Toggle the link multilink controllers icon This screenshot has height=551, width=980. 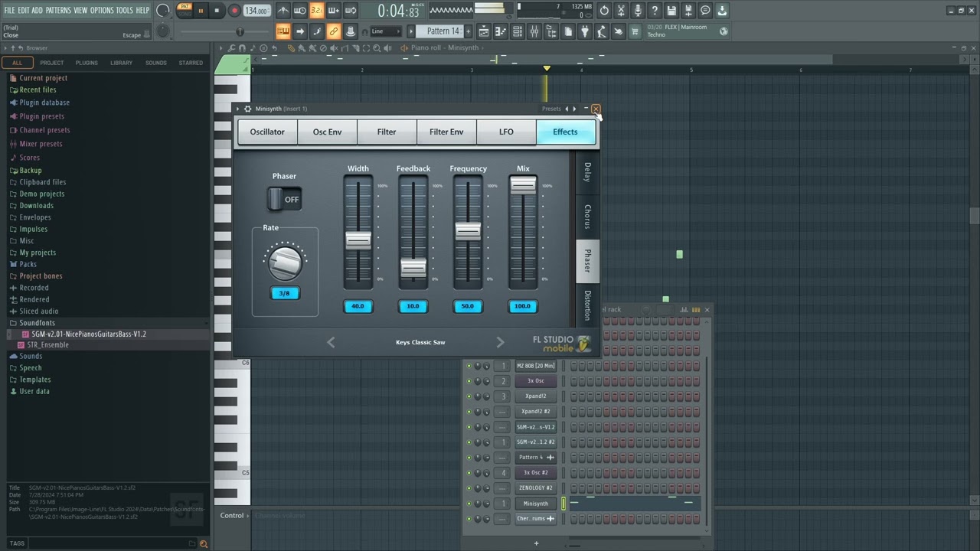click(333, 31)
